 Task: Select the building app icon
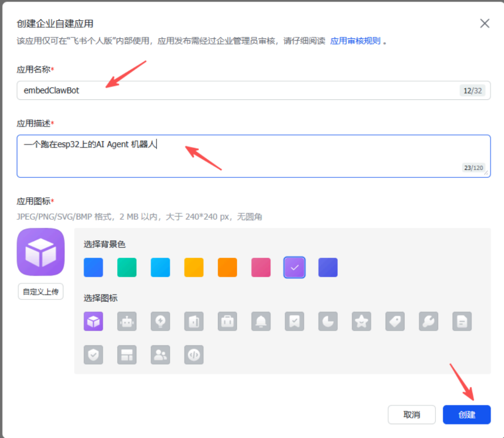coord(194,321)
